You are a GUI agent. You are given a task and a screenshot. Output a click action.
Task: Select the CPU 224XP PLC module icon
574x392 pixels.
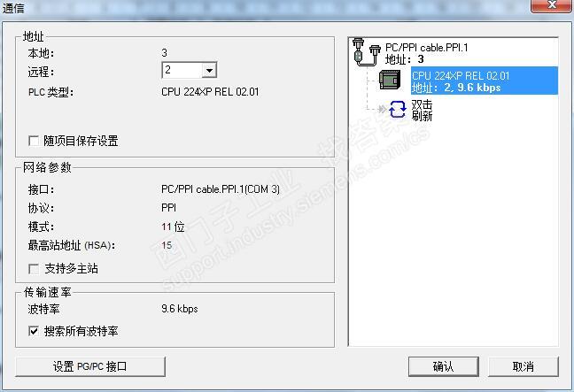[390, 80]
